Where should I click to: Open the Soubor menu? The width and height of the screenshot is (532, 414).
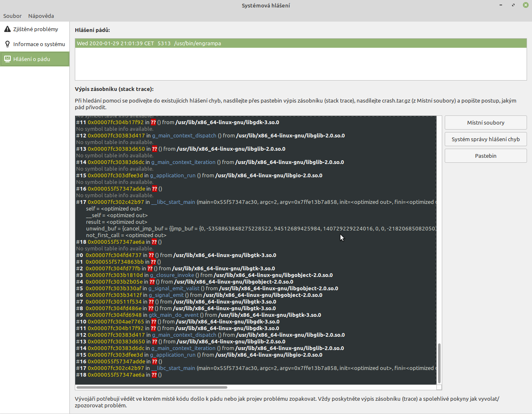pos(12,16)
